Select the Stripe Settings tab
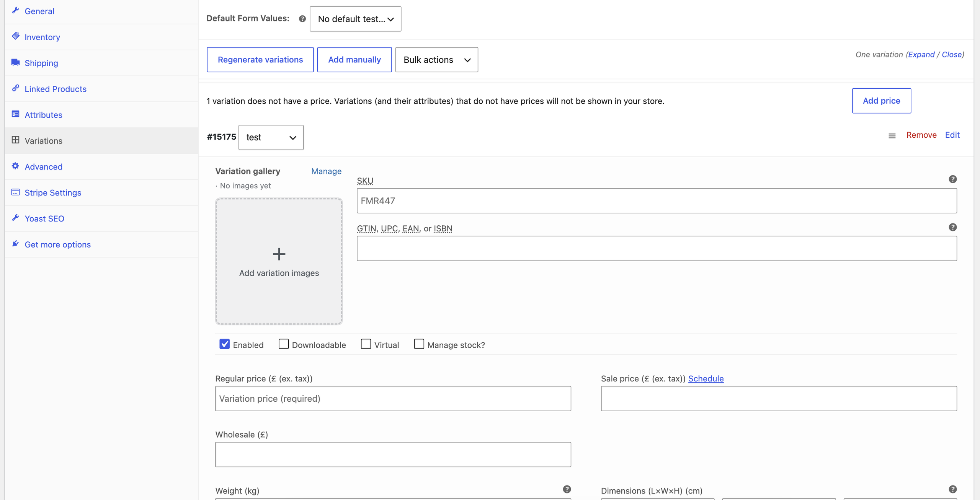 click(101, 192)
